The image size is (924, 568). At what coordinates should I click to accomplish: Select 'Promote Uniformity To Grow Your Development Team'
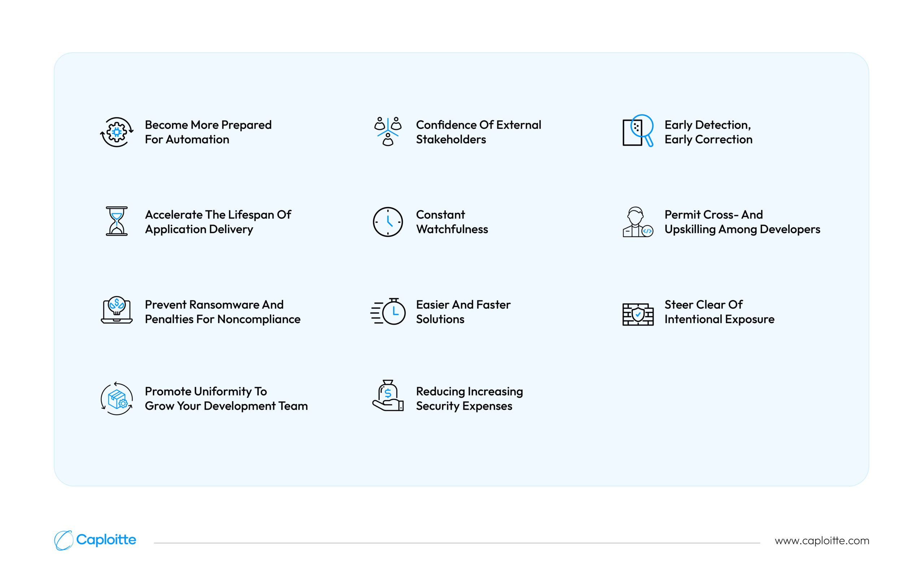pos(226,398)
